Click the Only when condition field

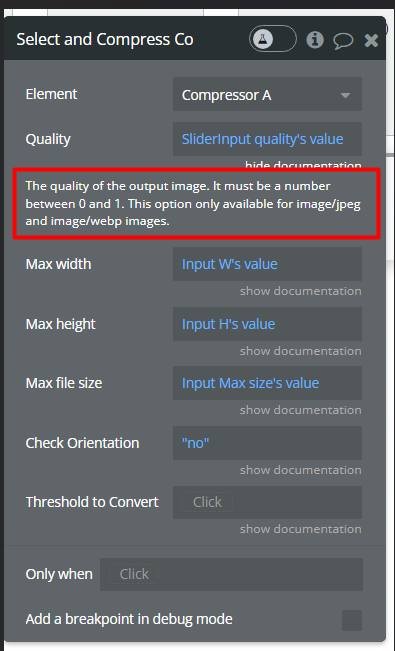(x=231, y=574)
